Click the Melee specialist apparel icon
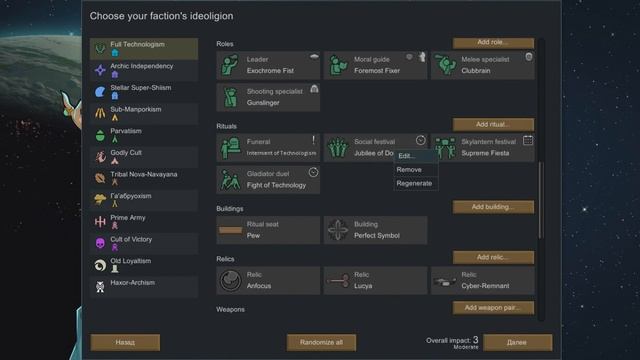640x360 pixels. 529,57
